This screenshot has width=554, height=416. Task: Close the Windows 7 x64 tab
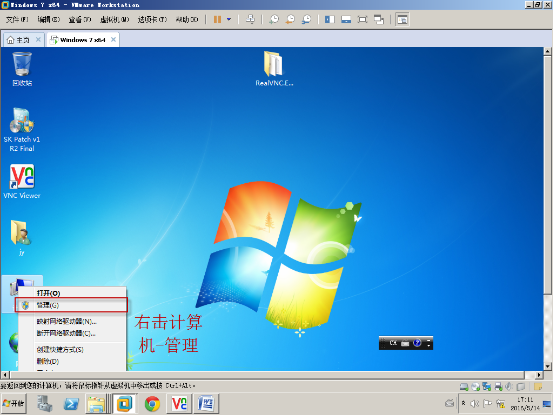tap(113, 40)
